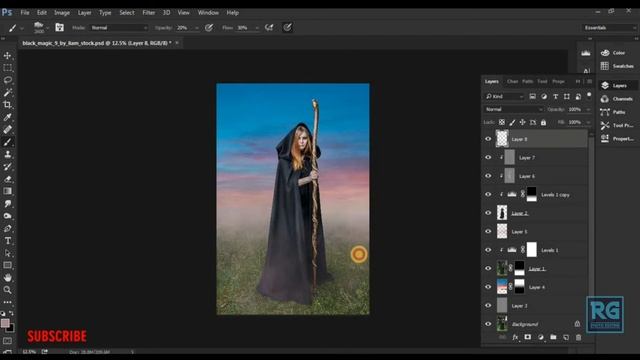Toggle Levels 1 copy visibility
Screen dimensions: 640x360
[488, 194]
